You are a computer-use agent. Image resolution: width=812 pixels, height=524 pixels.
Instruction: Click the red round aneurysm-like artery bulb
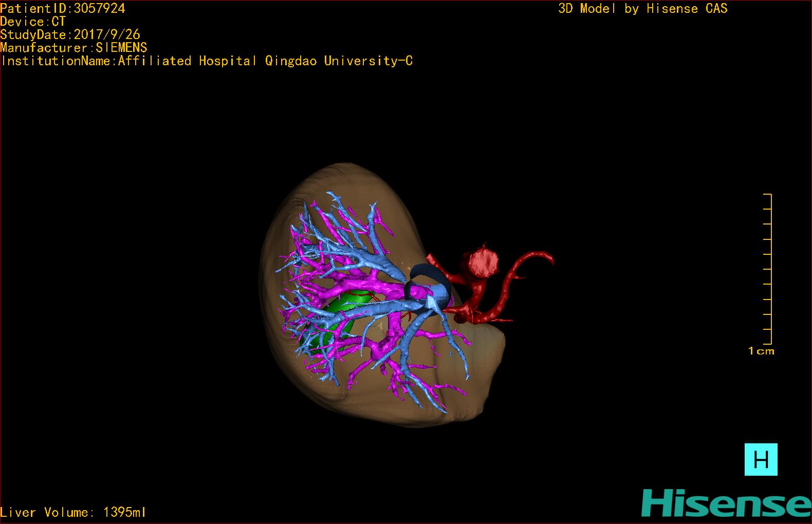click(x=483, y=262)
